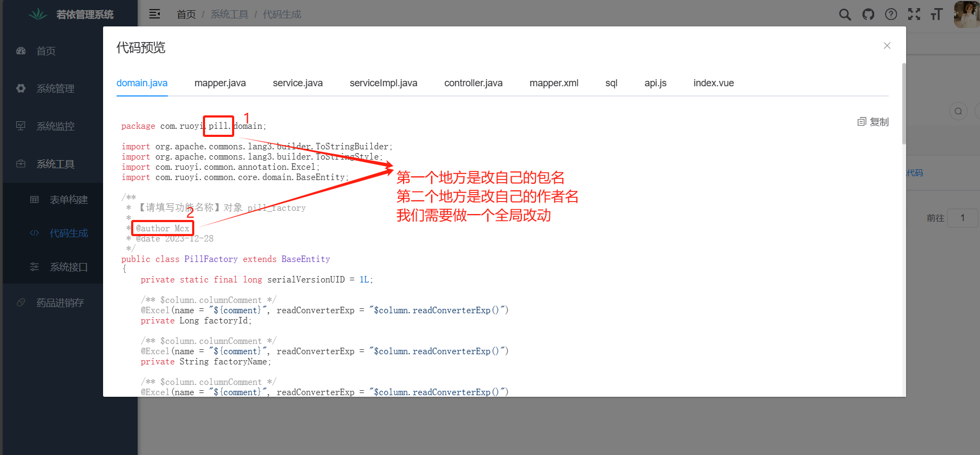Toggle fullscreen mode icon
This screenshot has height=455, width=980.
(x=914, y=15)
